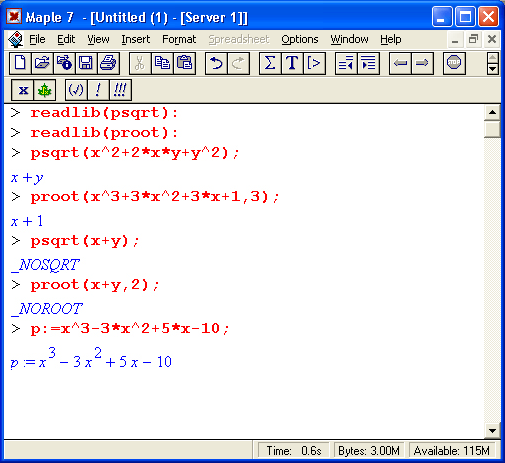Minimize the inner worksheet window
505x463 pixels.
click(455, 40)
